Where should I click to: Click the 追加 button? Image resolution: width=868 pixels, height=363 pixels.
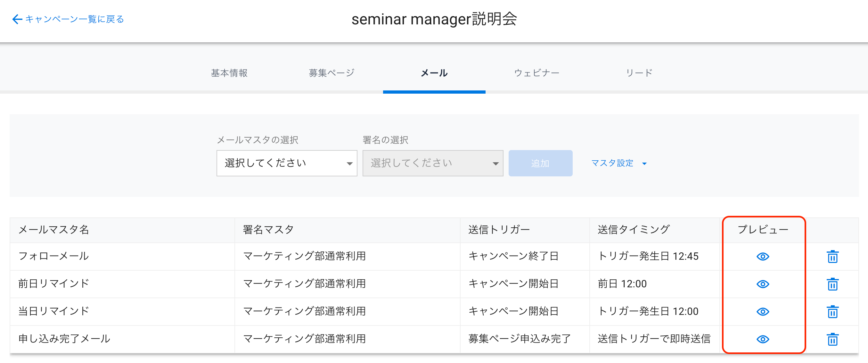(540, 163)
